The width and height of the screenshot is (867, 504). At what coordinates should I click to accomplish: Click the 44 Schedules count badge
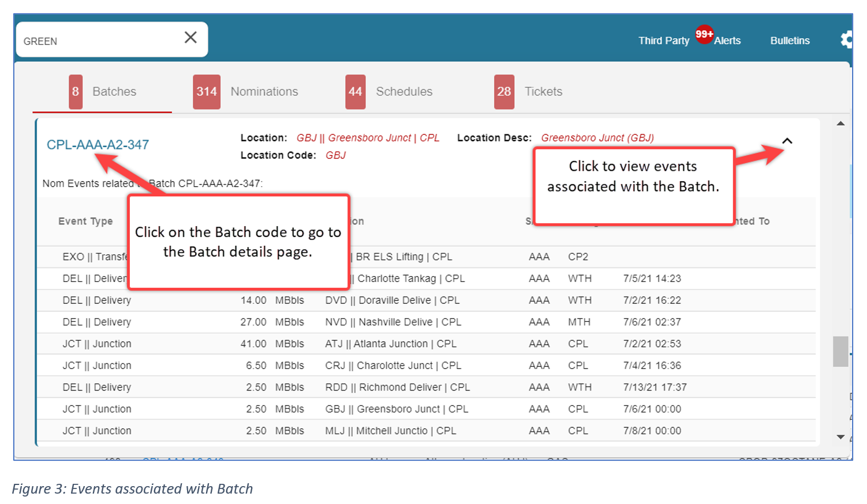click(355, 92)
